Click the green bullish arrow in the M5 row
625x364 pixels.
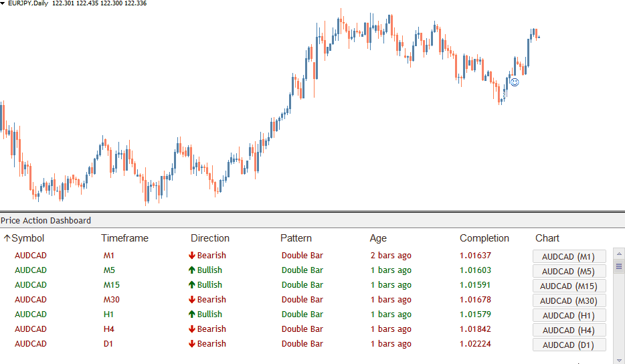pyautogui.click(x=192, y=270)
